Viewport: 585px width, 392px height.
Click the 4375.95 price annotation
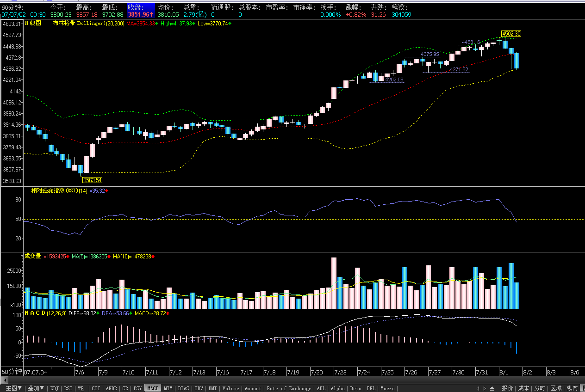tap(429, 54)
